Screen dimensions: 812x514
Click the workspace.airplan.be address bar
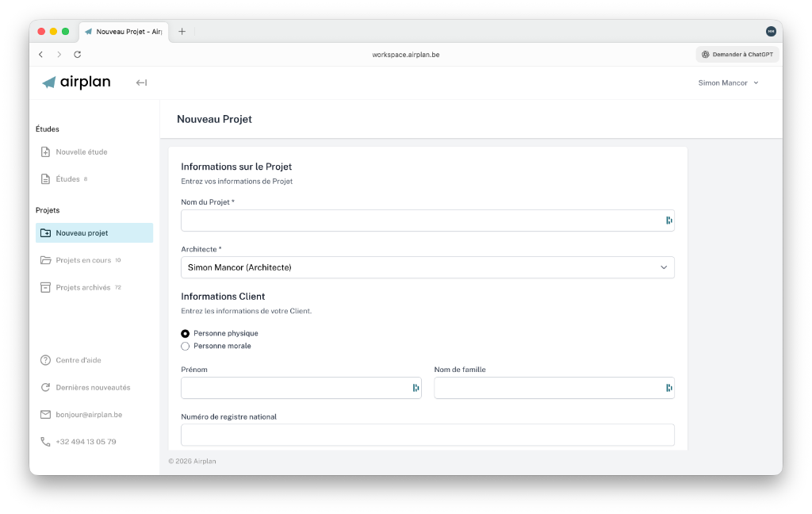(406, 55)
